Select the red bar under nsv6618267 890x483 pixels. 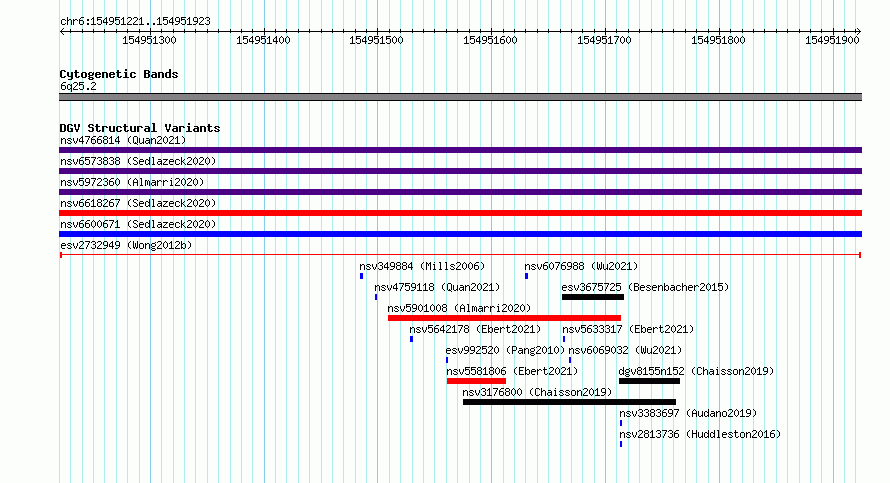click(x=460, y=213)
